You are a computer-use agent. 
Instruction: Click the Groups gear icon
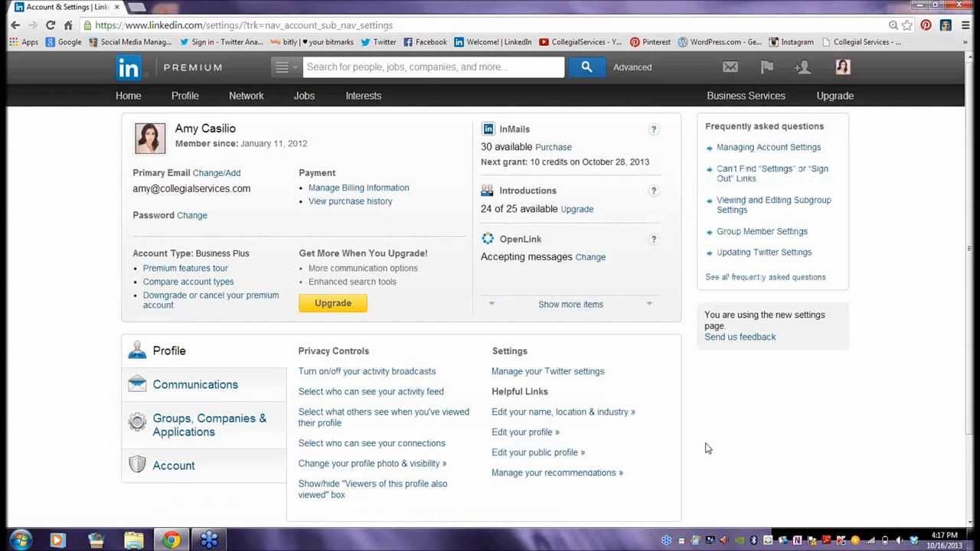point(137,421)
